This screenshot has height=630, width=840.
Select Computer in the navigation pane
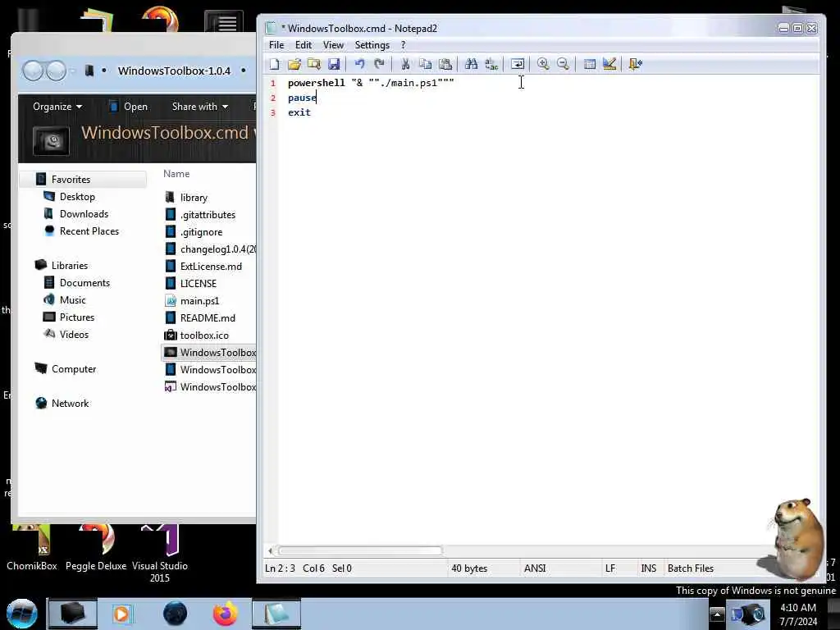click(x=74, y=369)
